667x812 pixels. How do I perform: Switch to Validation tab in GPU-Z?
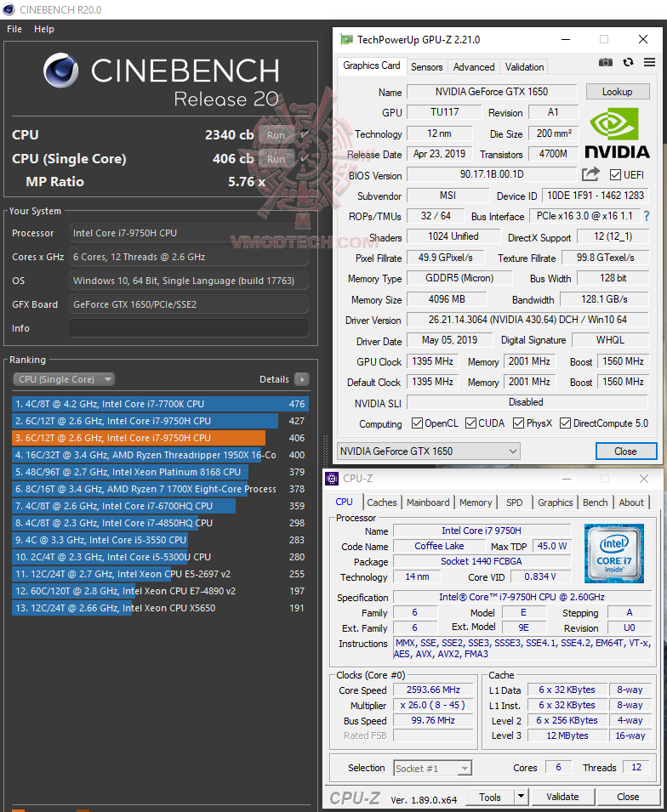pos(524,67)
